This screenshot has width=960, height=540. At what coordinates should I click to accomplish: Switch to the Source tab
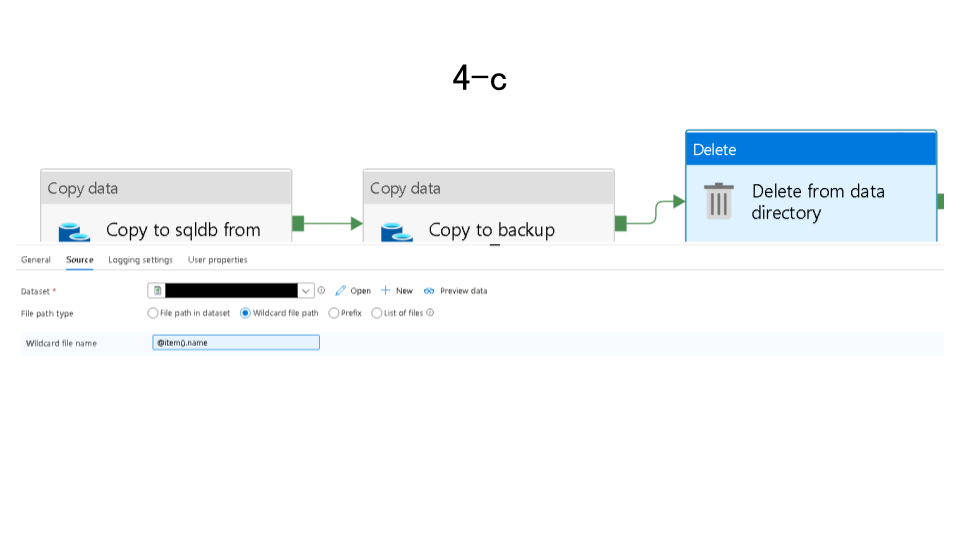pyautogui.click(x=80, y=260)
